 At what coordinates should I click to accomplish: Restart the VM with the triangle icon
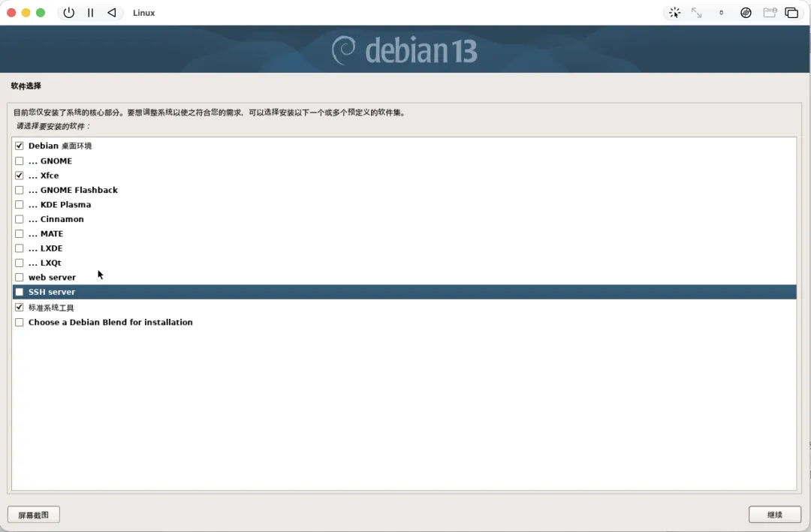click(112, 13)
